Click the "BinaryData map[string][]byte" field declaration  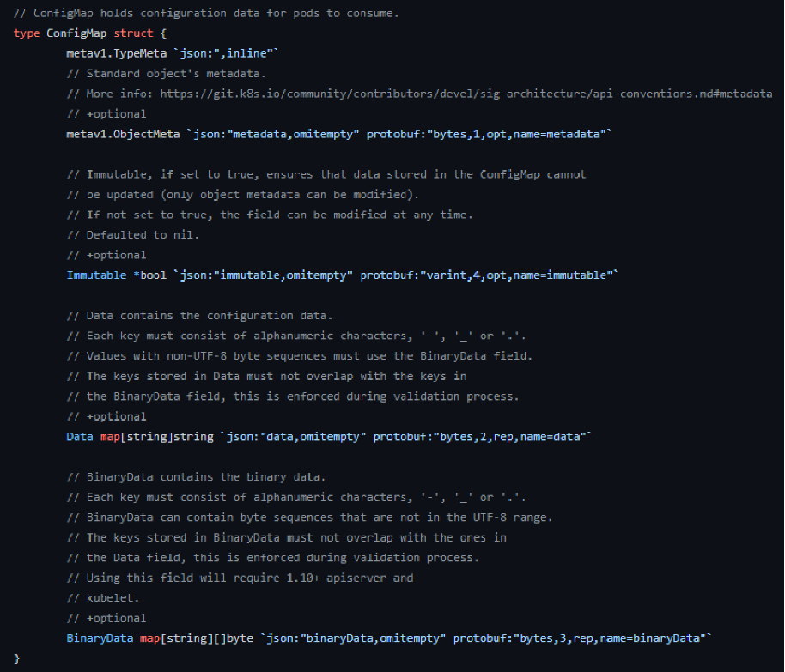tap(389, 639)
